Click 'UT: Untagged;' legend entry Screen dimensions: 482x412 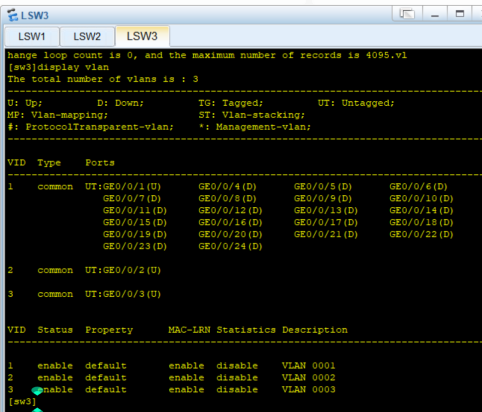pyautogui.click(x=356, y=103)
